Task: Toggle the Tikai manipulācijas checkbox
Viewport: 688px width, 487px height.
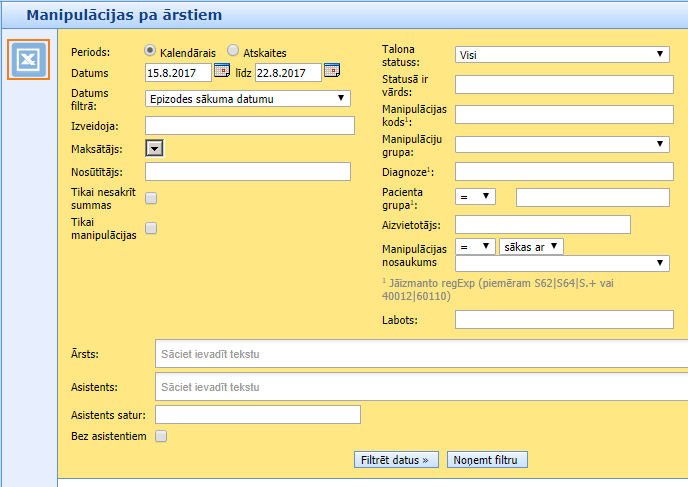Action: [151, 228]
